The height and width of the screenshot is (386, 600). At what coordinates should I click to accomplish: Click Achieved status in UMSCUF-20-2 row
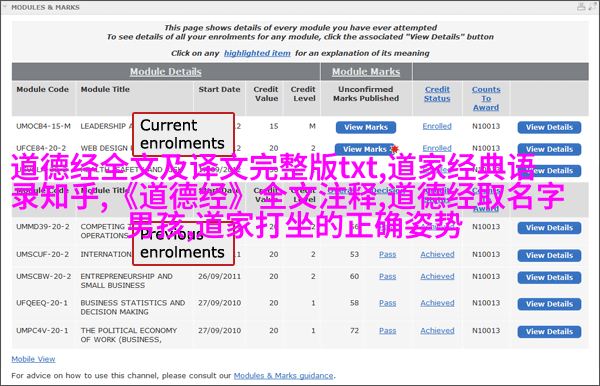[x=437, y=254]
